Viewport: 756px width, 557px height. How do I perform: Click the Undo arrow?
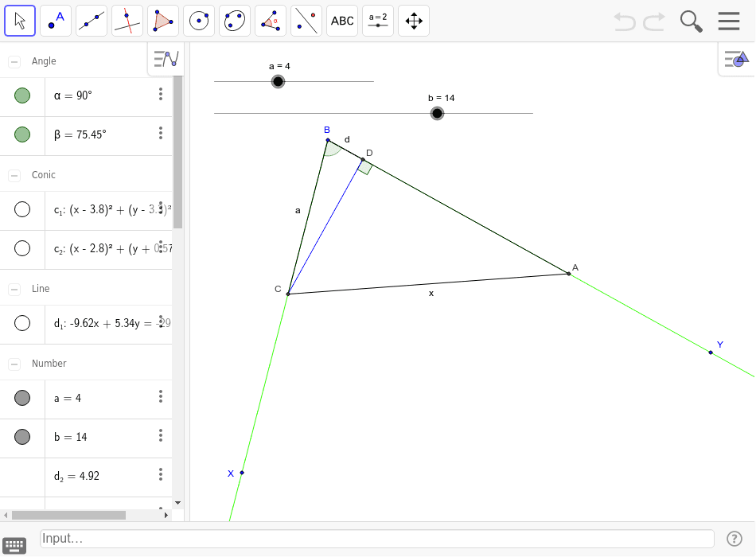[625, 21]
